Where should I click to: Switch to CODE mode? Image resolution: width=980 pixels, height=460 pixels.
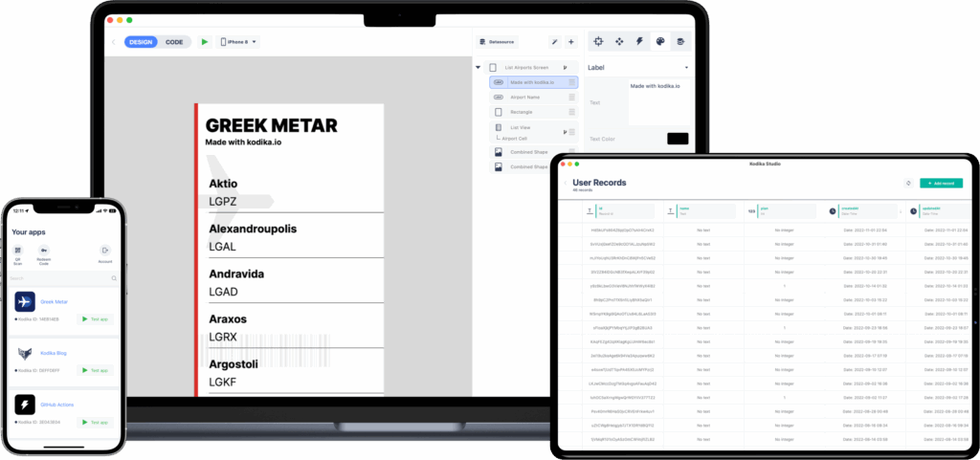[x=174, y=42]
